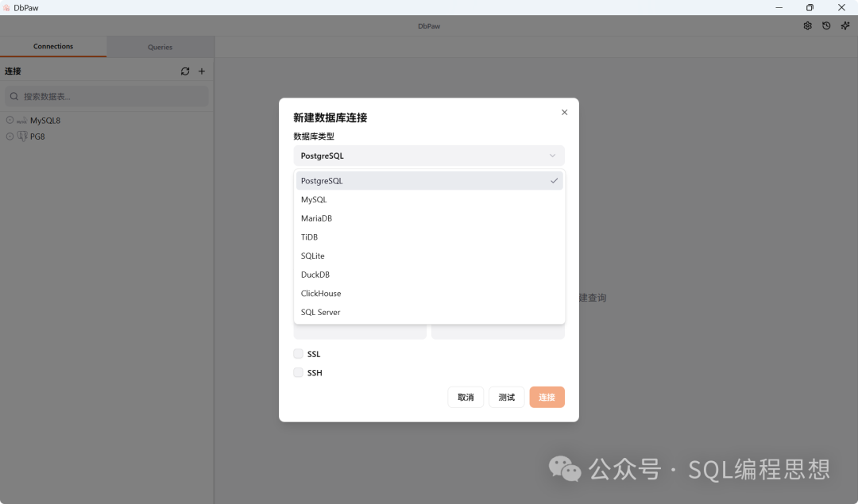The width and height of the screenshot is (858, 504).
Task: Open the 数据库类型 dropdown
Action: (x=429, y=156)
